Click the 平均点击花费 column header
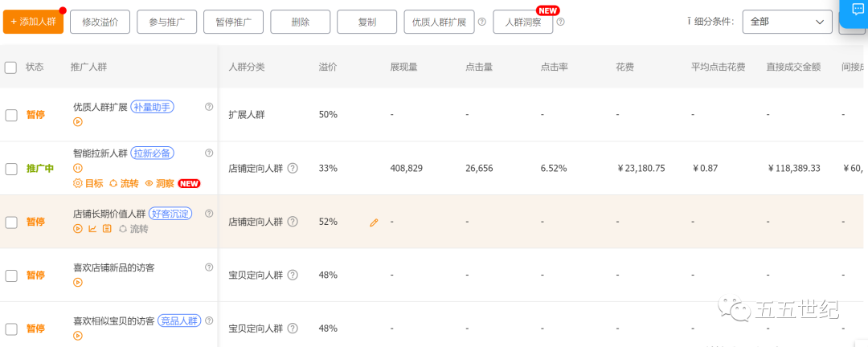The height and width of the screenshot is (347, 868). tap(718, 67)
